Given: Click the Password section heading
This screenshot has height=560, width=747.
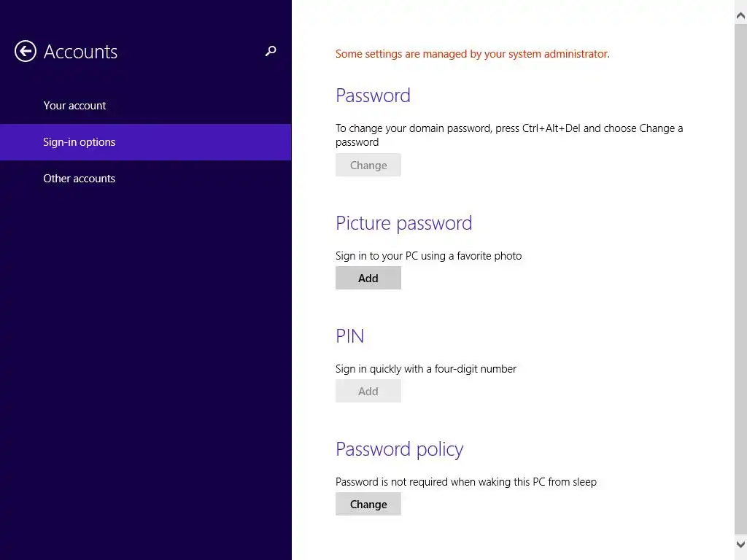Looking at the screenshot, I should pos(373,96).
